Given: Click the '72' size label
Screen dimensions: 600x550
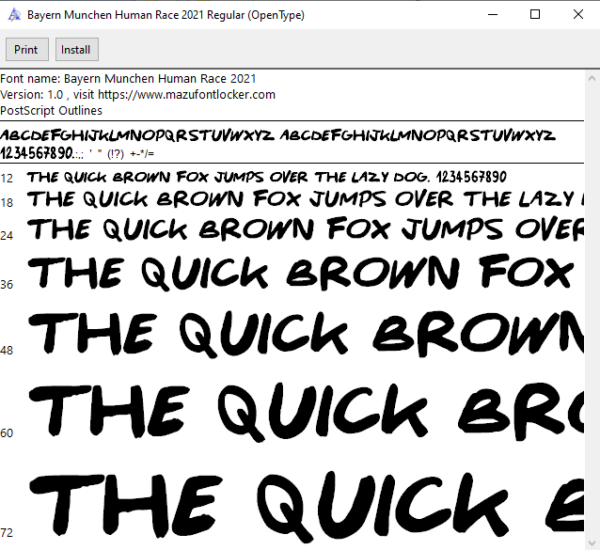Looking at the screenshot, I should [x=7, y=532].
